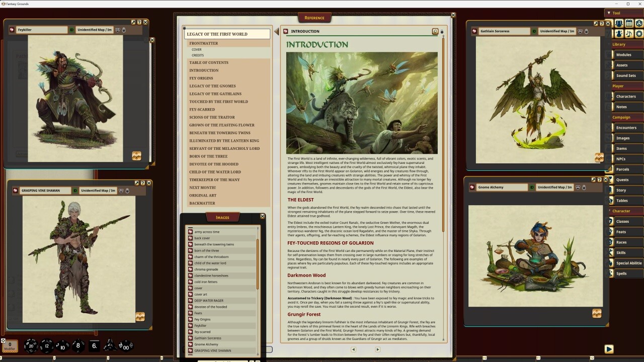Click the lock icon on the Introduction page
644x362 pixels.
(x=442, y=31)
